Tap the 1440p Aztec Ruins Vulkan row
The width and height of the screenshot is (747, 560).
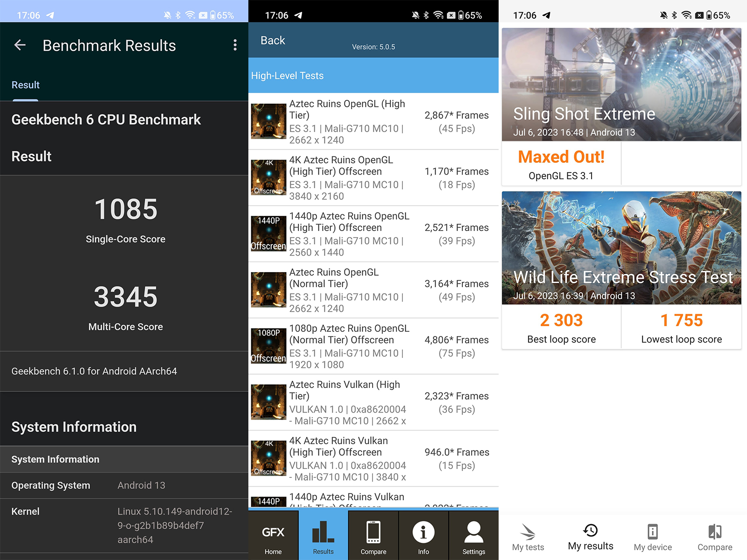coord(373,497)
